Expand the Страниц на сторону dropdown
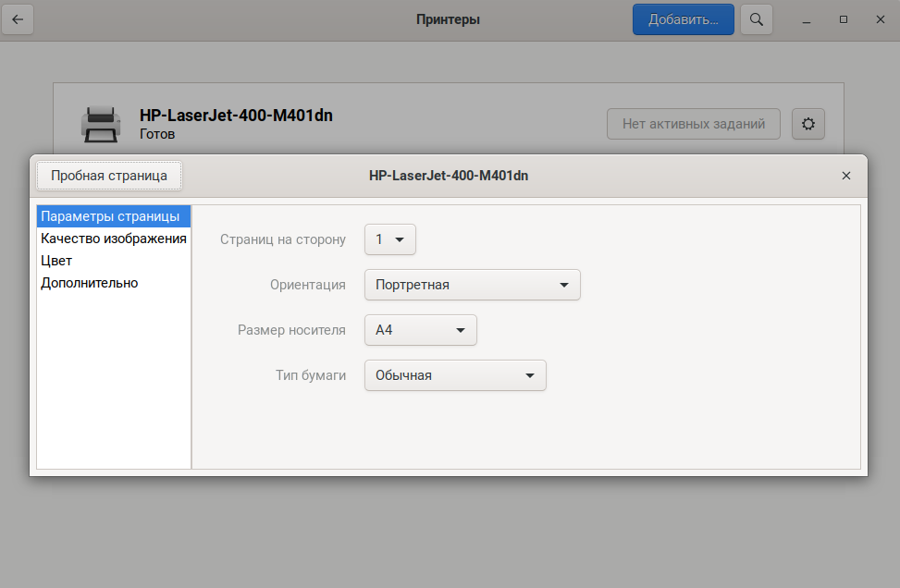Viewport: 900px width, 588px height. (x=390, y=239)
